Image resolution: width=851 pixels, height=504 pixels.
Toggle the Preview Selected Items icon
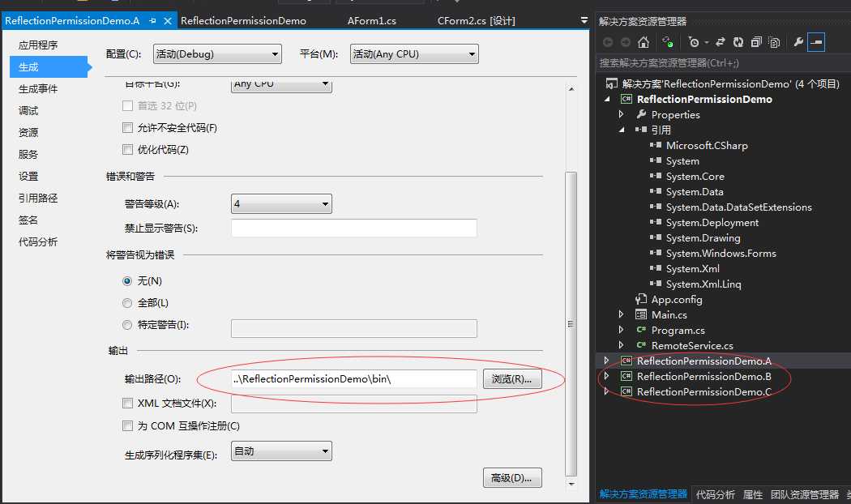[x=816, y=42]
